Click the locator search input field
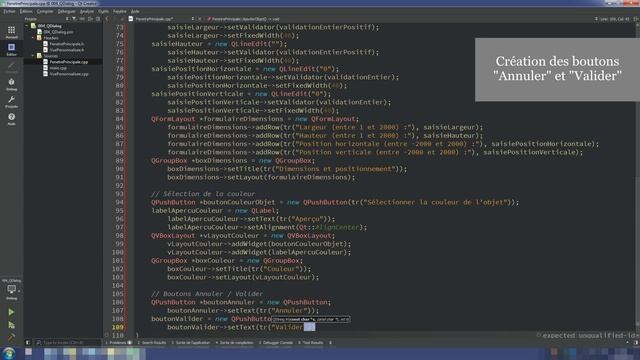The height and width of the screenshot is (360, 640). pyautogui.click(x=67, y=342)
